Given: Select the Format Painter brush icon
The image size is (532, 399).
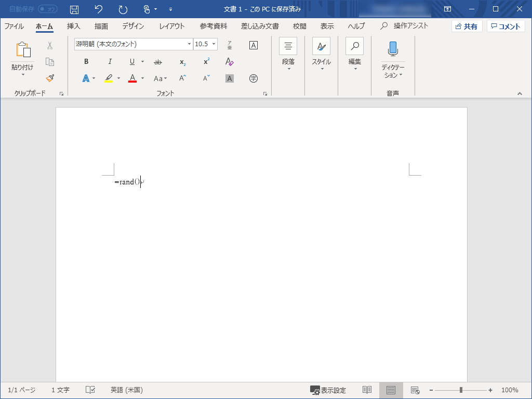Looking at the screenshot, I should pyautogui.click(x=50, y=78).
